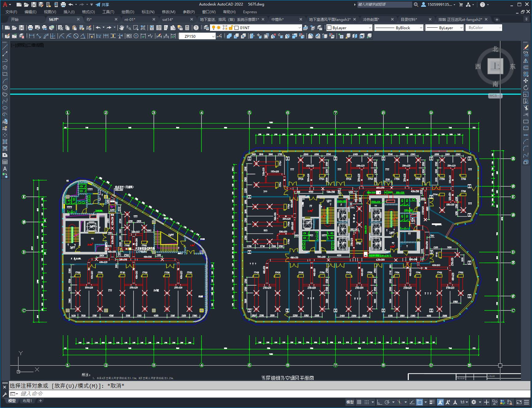Screen dimensions: 532x408
Task: Select the Line tool in draw toolbar
Action: point(5,47)
